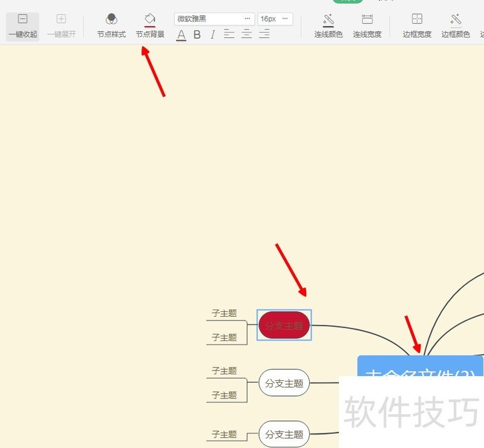Select the red 分支主题 branch node
This screenshot has height=448, width=484.
coord(284,325)
